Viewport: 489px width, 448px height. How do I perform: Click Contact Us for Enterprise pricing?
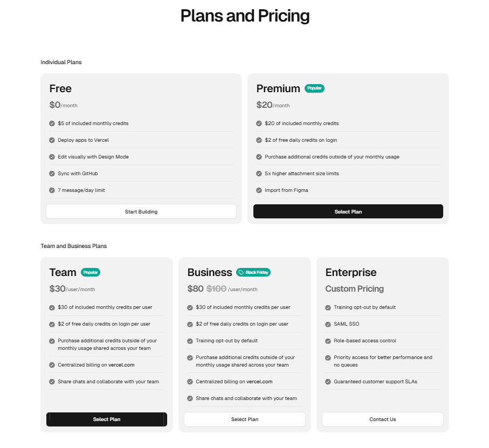[x=382, y=419]
